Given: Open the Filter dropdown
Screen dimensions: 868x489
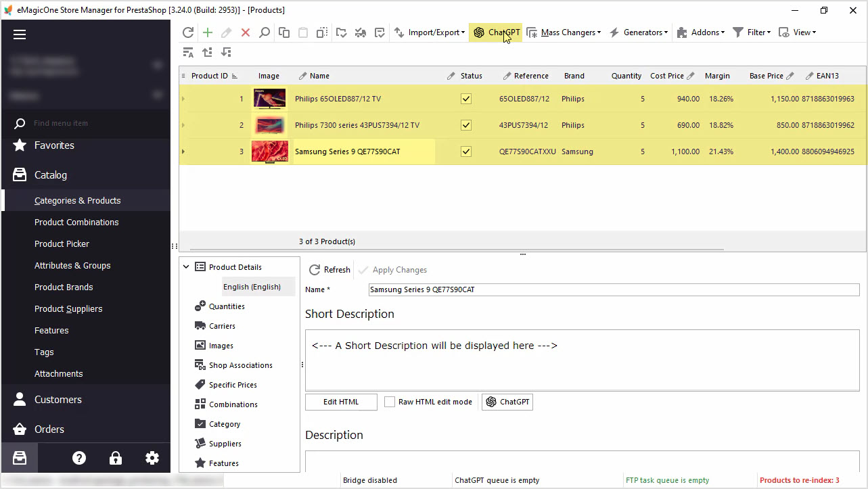Looking at the screenshot, I should tap(752, 32).
